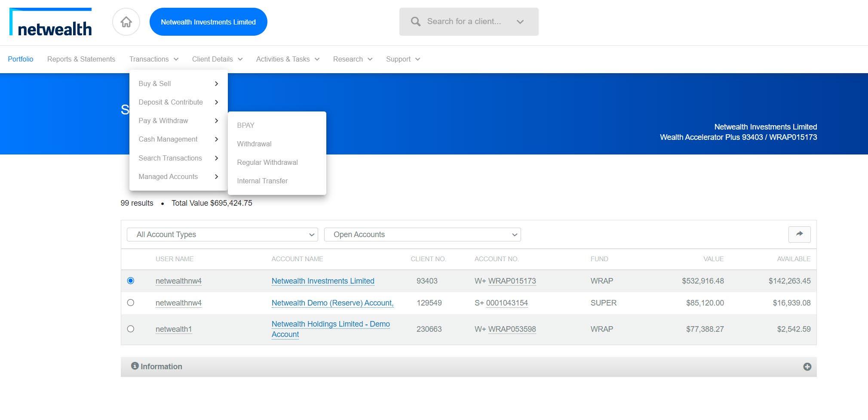
Task: Open the Open Accounts status dropdown
Action: point(422,235)
